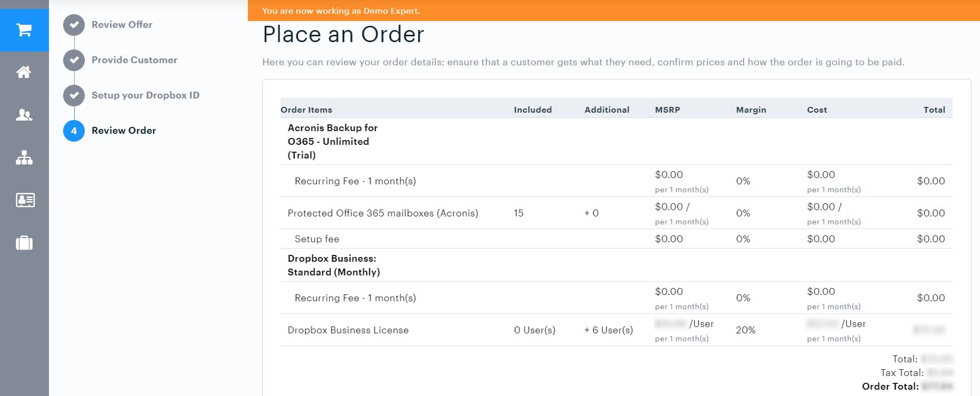Click the Tax Total label
The height and width of the screenshot is (396, 980).
(x=902, y=373)
